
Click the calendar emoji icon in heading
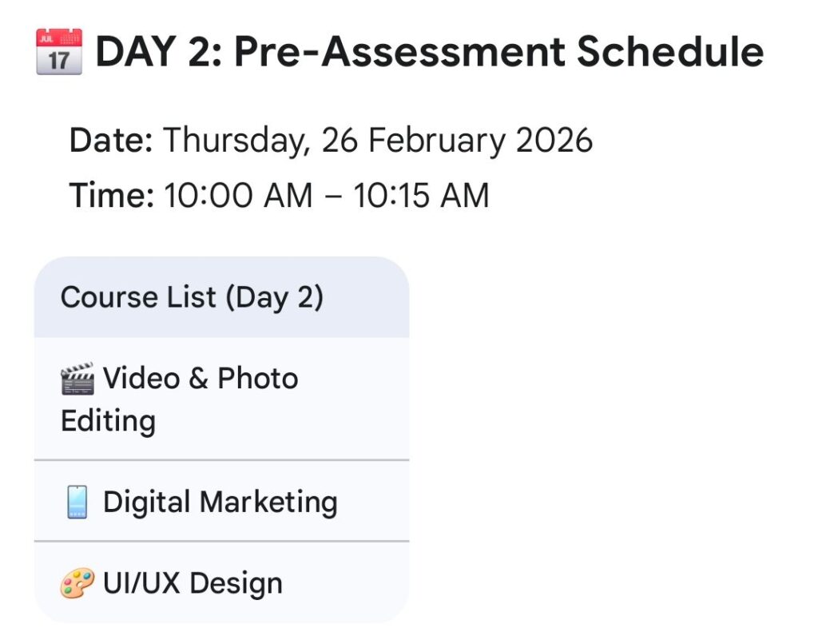59,52
